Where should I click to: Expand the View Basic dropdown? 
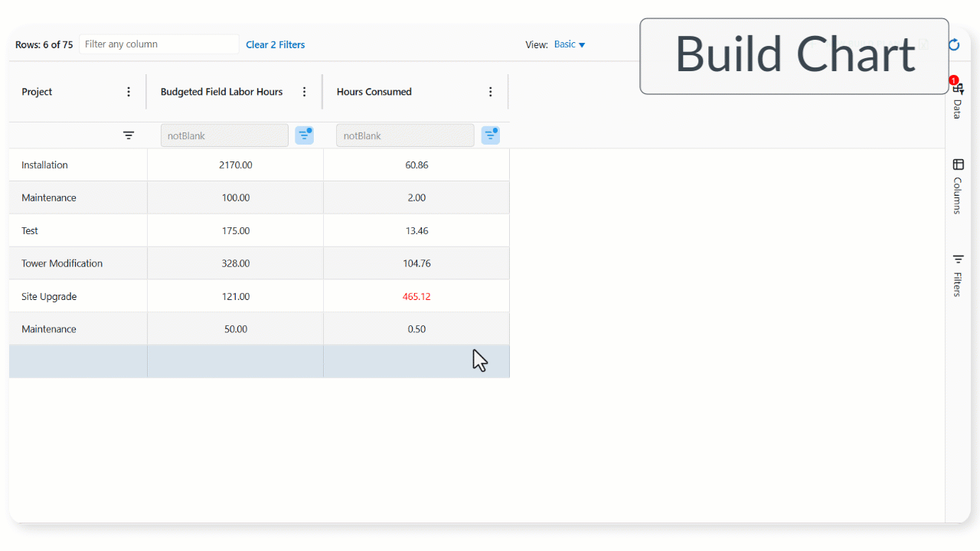click(570, 44)
